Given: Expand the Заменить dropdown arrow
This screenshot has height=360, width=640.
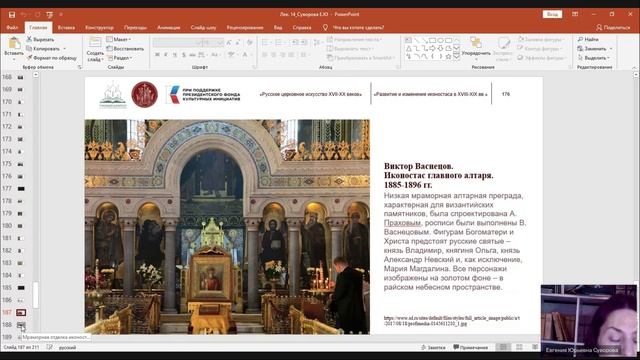Looking at the screenshot, I should point(611,49).
